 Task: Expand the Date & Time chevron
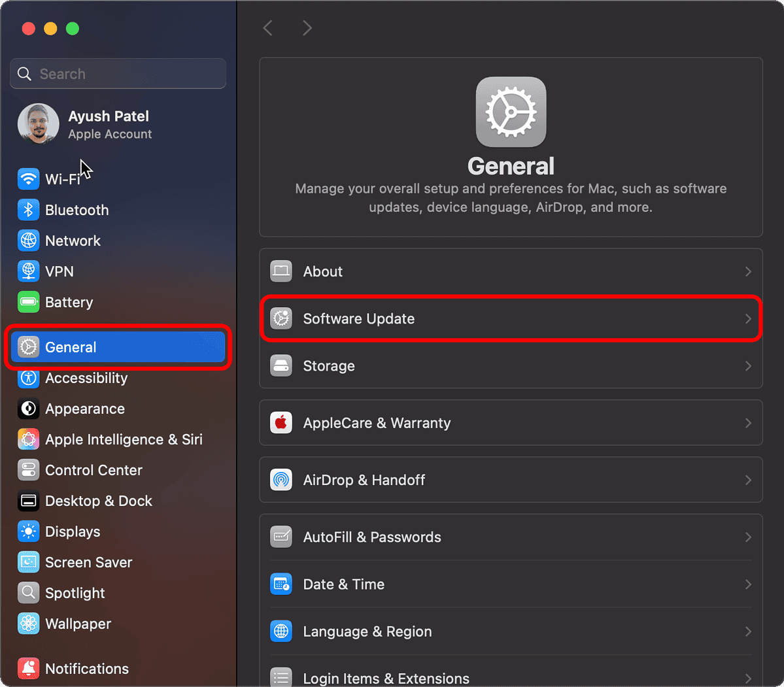[x=748, y=584]
